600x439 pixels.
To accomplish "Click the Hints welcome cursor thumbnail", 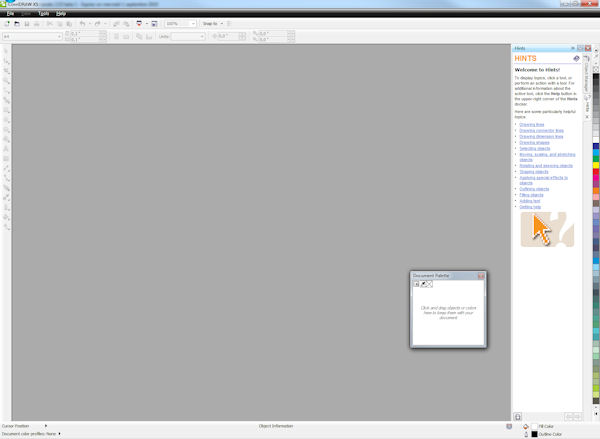I will click(547, 229).
